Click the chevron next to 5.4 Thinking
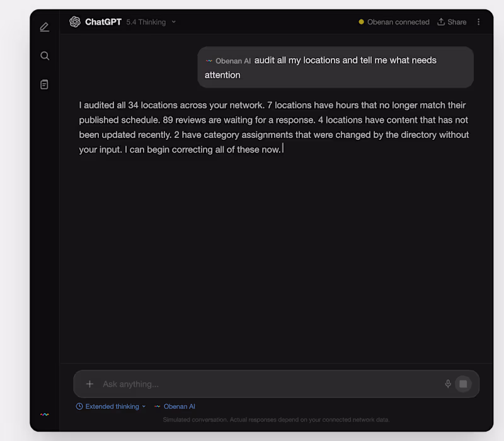 click(x=174, y=22)
